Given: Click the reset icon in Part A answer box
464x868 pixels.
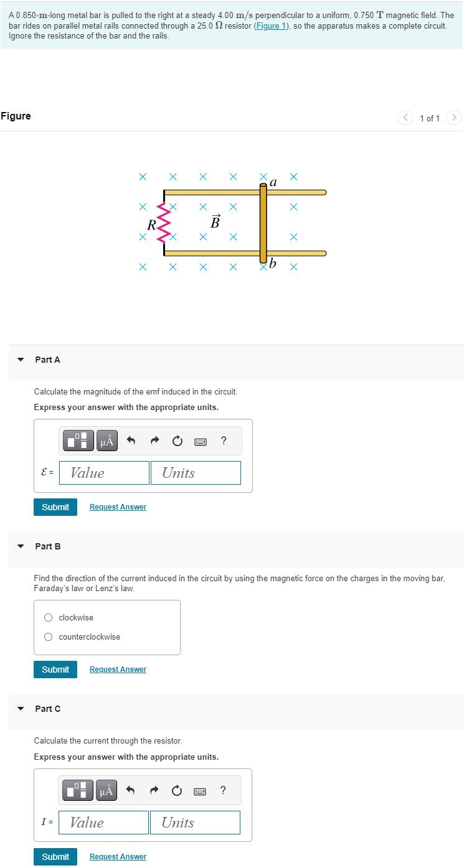Looking at the screenshot, I should pyautogui.click(x=178, y=441).
